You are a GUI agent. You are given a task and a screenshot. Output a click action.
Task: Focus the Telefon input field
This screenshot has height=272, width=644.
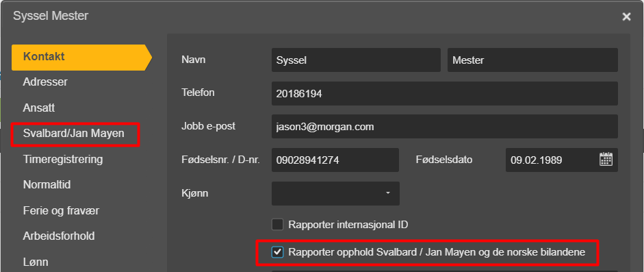(x=445, y=94)
